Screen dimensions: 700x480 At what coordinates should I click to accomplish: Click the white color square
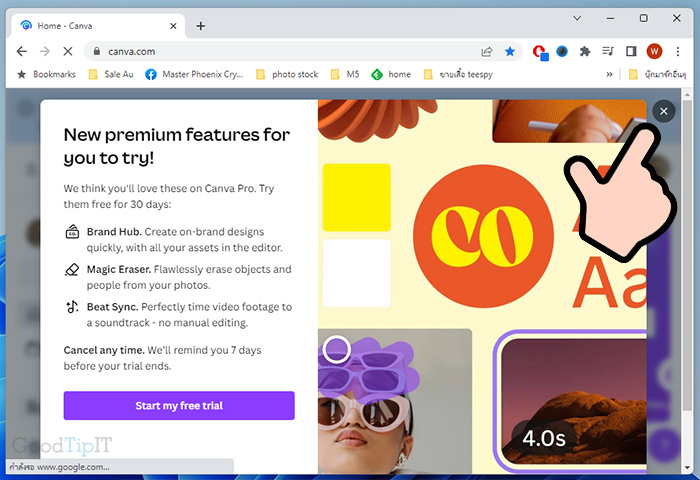357,273
